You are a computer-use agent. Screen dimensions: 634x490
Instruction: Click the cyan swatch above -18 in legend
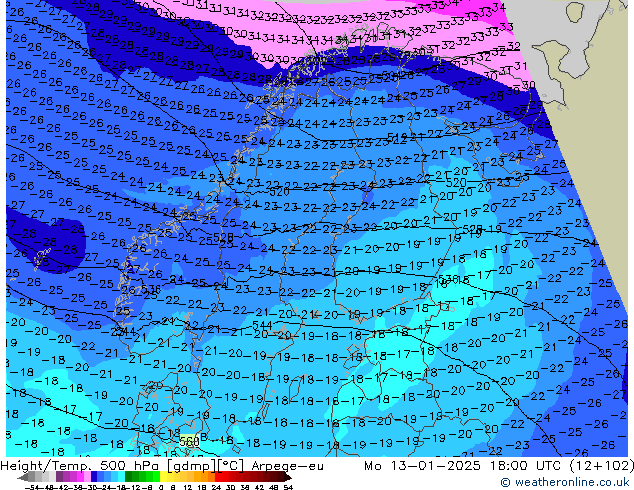tap(121, 477)
